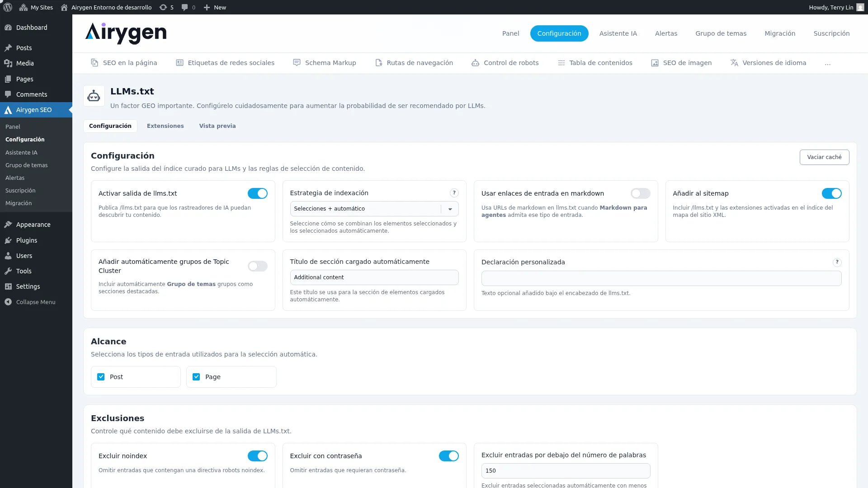Open Migración in sidebar submenu
This screenshot has height=488, width=868.
click(x=19, y=203)
